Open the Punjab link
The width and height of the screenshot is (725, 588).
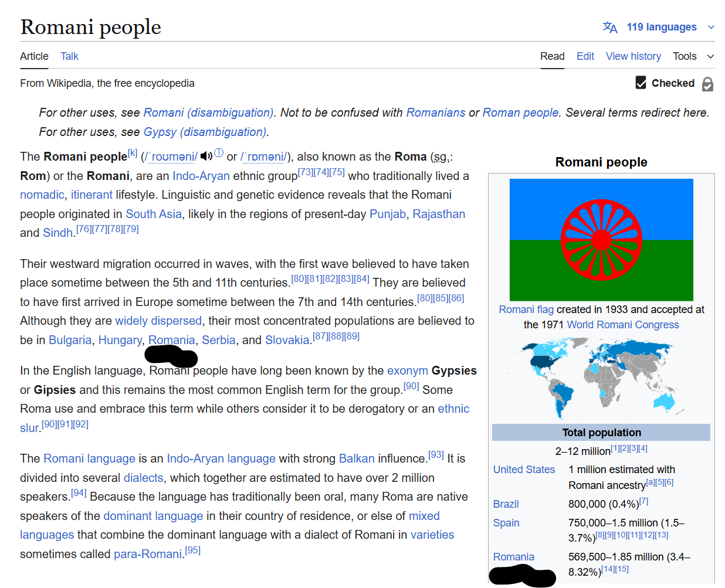(388, 214)
